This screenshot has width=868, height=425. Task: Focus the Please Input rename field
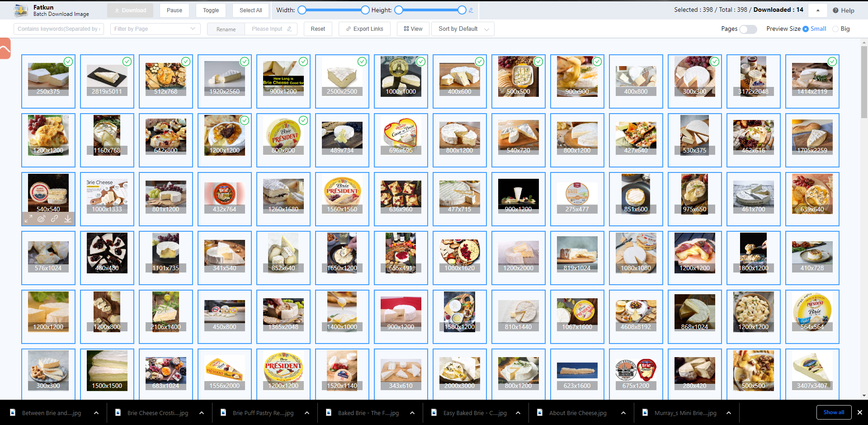click(x=271, y=29)
